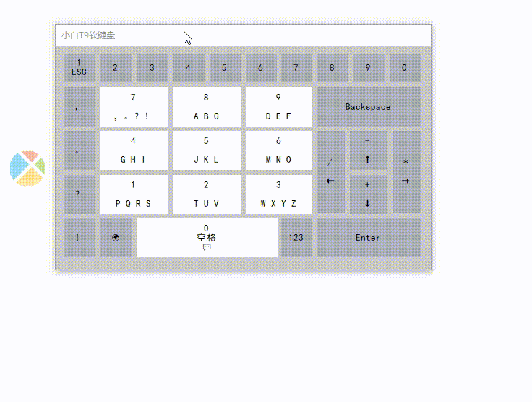This screenshot has width=532, height=402.
Task: Tap the 1 ESC key
Action: point(80,67)
